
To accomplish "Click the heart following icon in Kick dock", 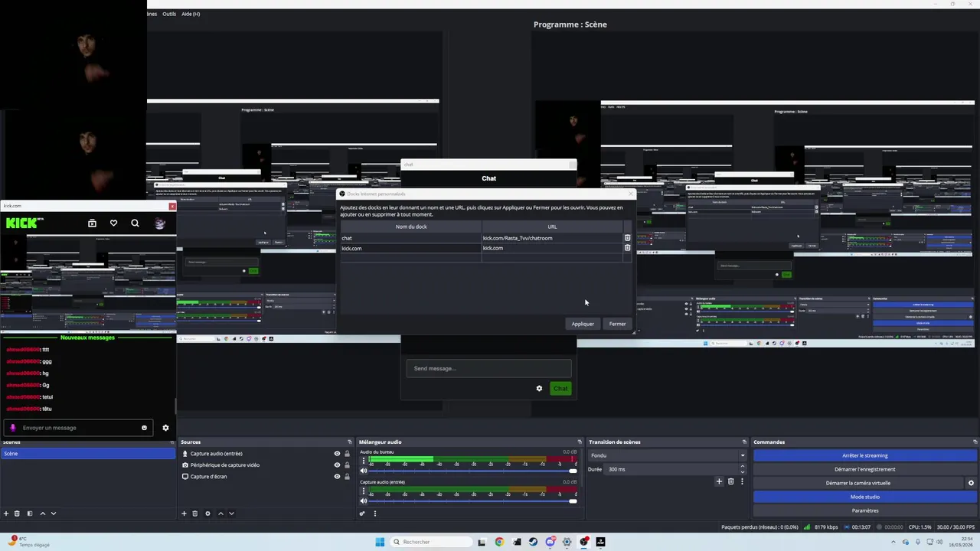I will pyautogui.click(x=113, y=223).
